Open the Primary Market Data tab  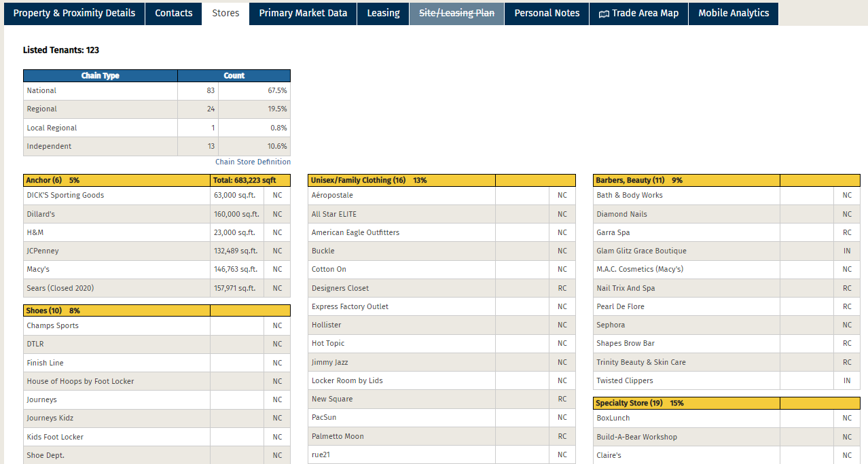click(x=302, y=13)
